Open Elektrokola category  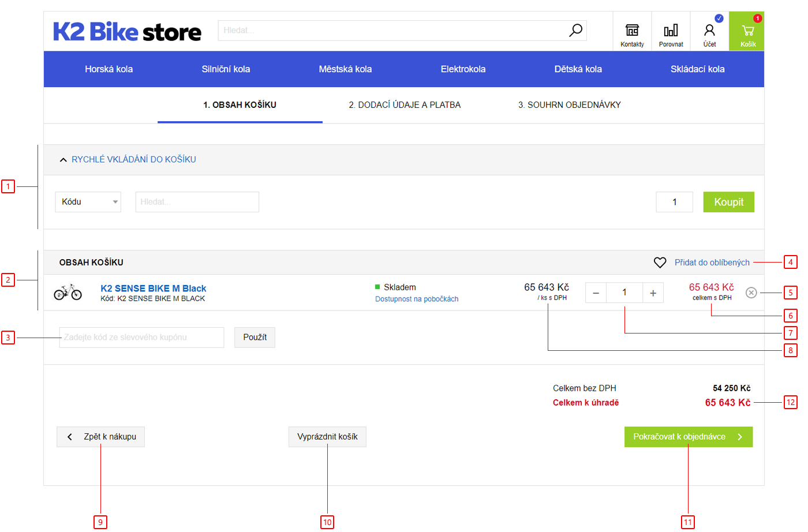tap(463, 69)
